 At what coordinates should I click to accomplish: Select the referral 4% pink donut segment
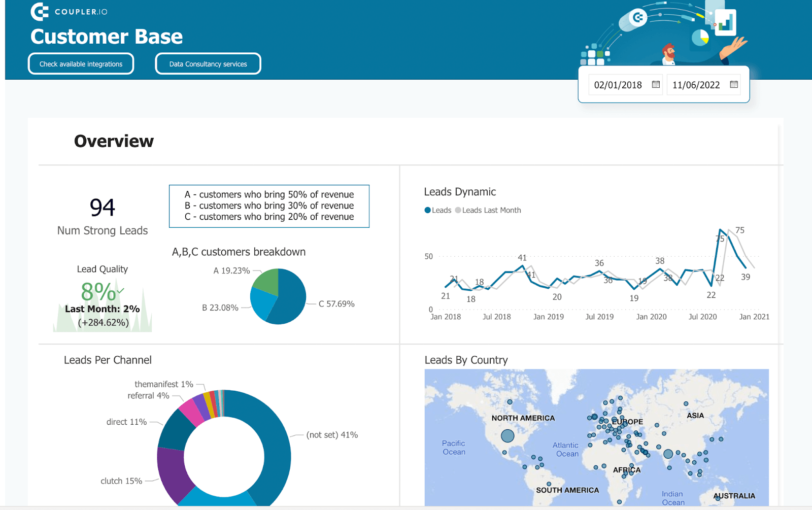click(x=192, y=412)
